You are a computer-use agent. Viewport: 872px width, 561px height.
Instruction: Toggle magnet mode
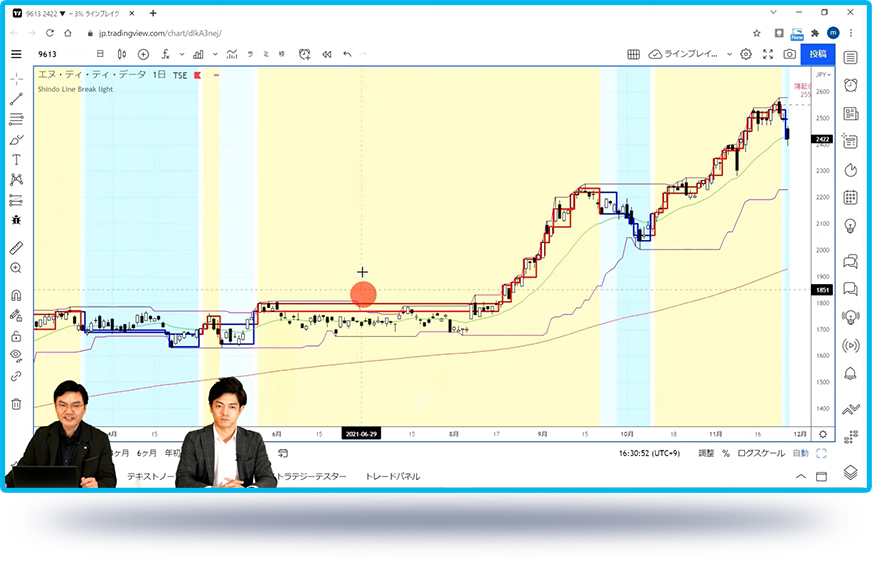tap(16, 295)
